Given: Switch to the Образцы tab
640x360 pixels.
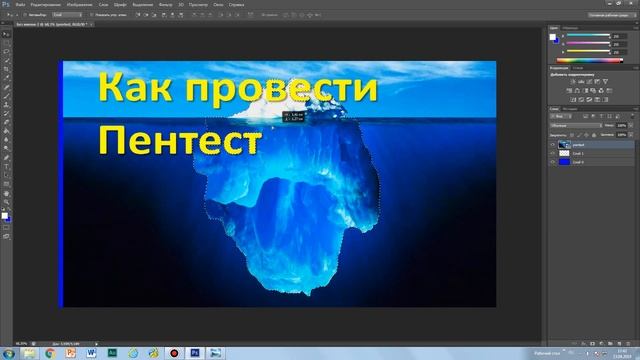Looking at the screenshot, I should 571,28.
